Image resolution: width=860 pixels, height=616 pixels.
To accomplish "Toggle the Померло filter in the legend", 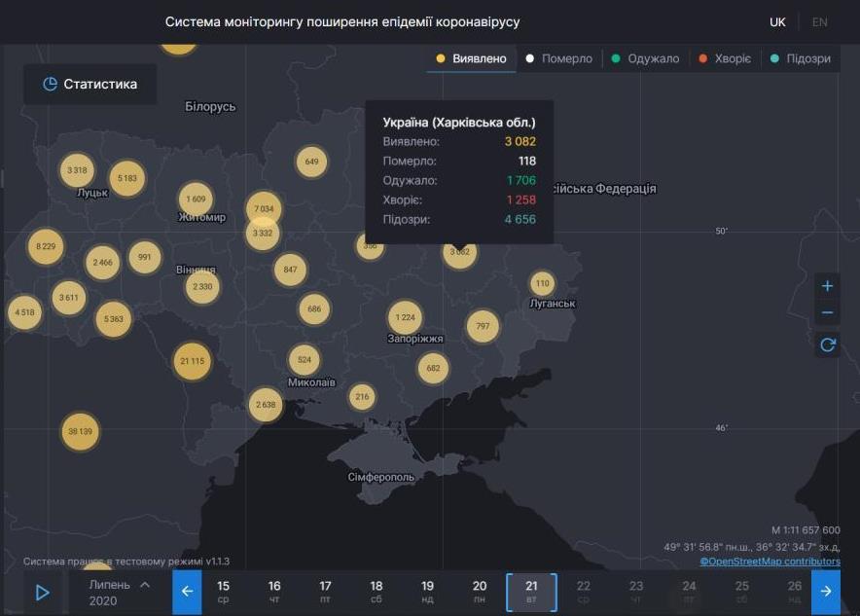I will pyautogui.click(x=559, y=57).
